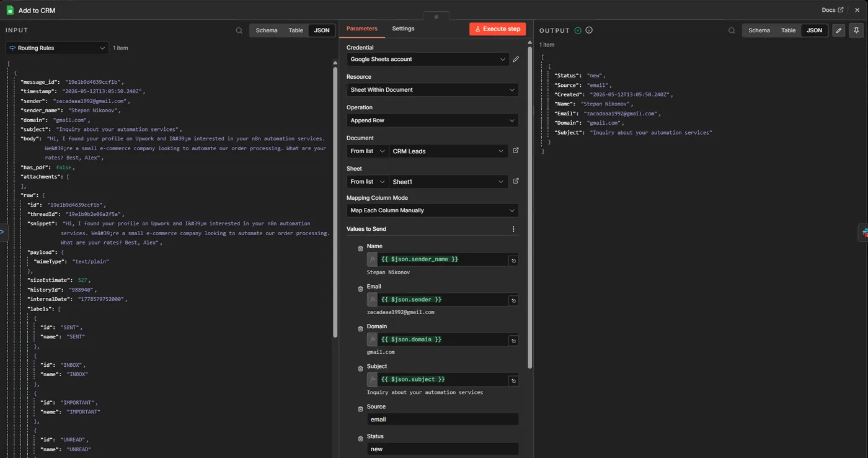The height and width of the screenshot is (458, 868).
Task: Edit output data with the pencil icon
Action: click(x=839, y=30)
